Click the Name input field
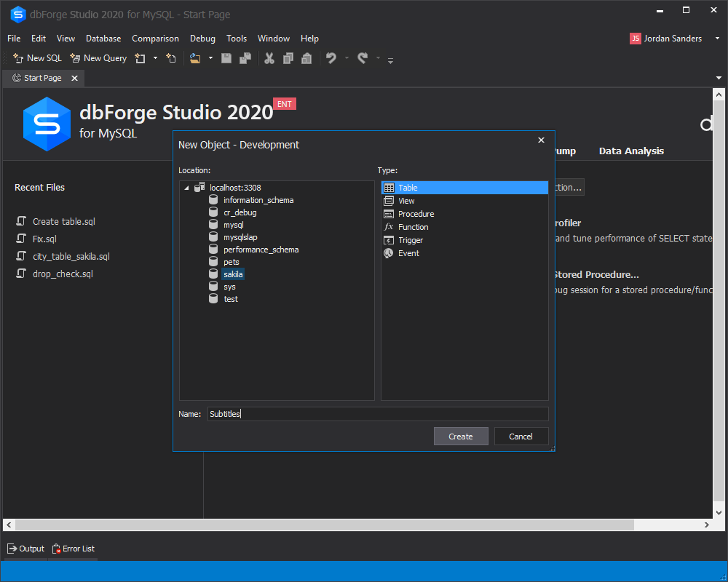The height and width of the screenshot is (582, 728). click(x=378, y=414)
